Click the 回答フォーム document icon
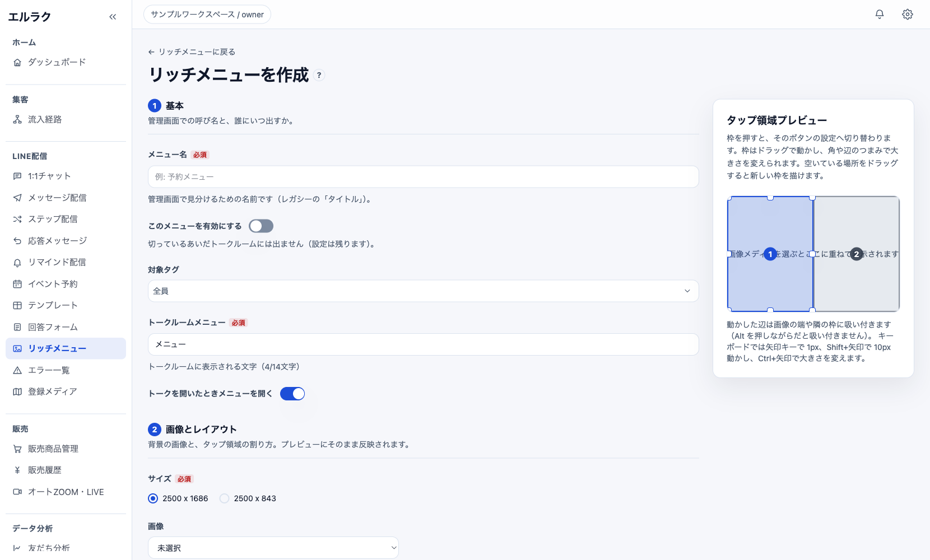The height and width of the screenshot is (560, 930). (x=17, y=327)
